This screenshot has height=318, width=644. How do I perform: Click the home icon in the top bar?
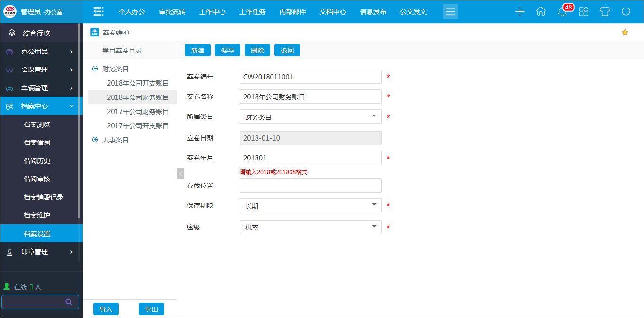point(541,11)
